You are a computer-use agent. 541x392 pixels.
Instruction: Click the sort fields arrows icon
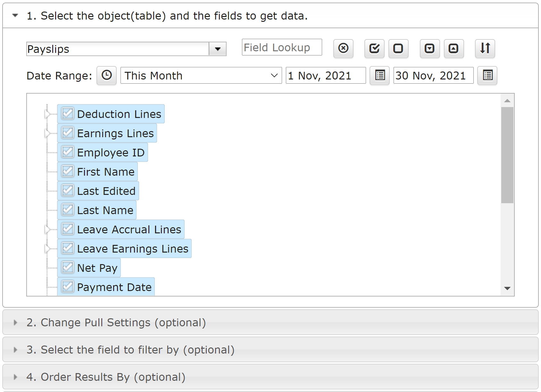tap(485, 48)
